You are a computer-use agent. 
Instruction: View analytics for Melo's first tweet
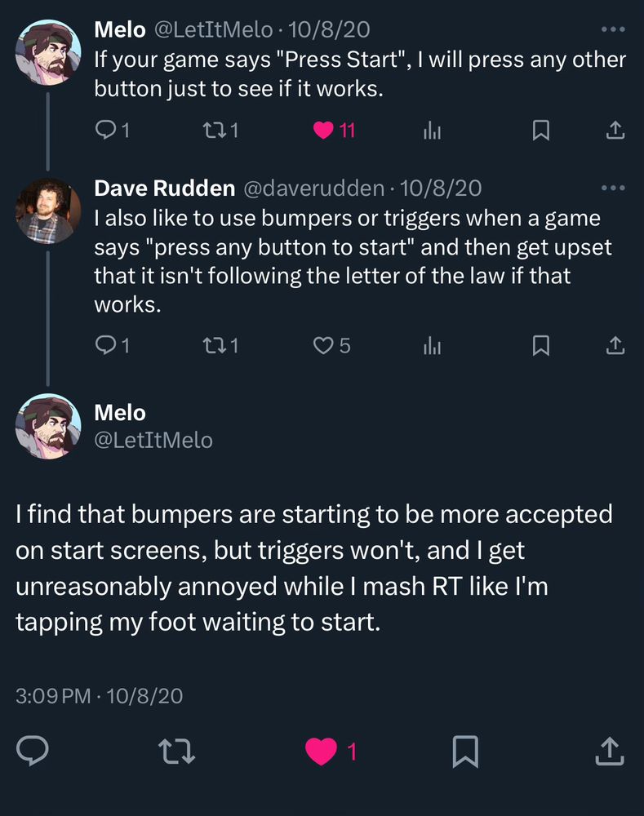432,131
